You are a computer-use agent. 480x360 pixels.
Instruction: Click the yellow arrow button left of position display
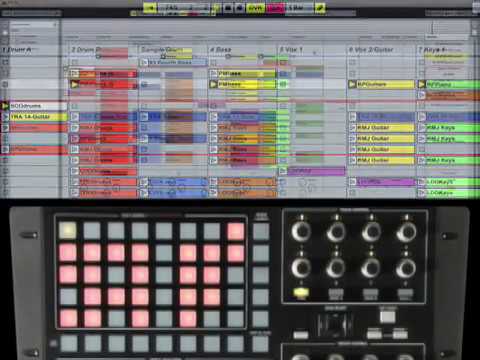(x=150, y=8)
